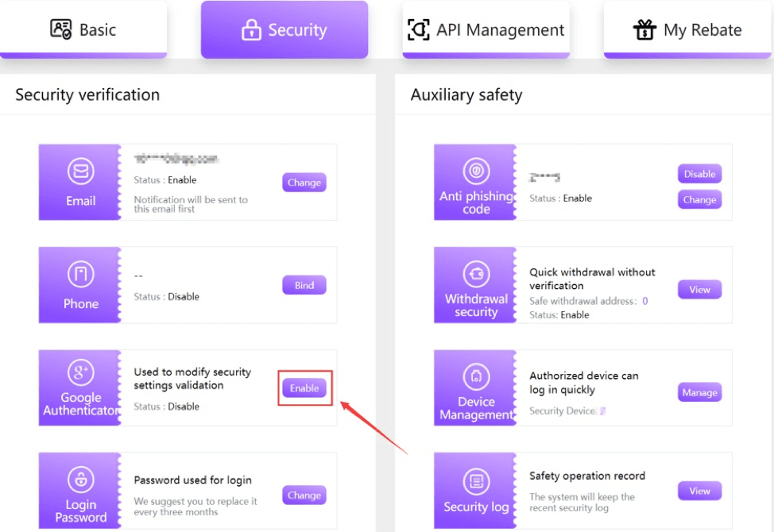Click the safe withdrawal address count
This screenshot has width=774, height=532.
(x=645, y=302)
